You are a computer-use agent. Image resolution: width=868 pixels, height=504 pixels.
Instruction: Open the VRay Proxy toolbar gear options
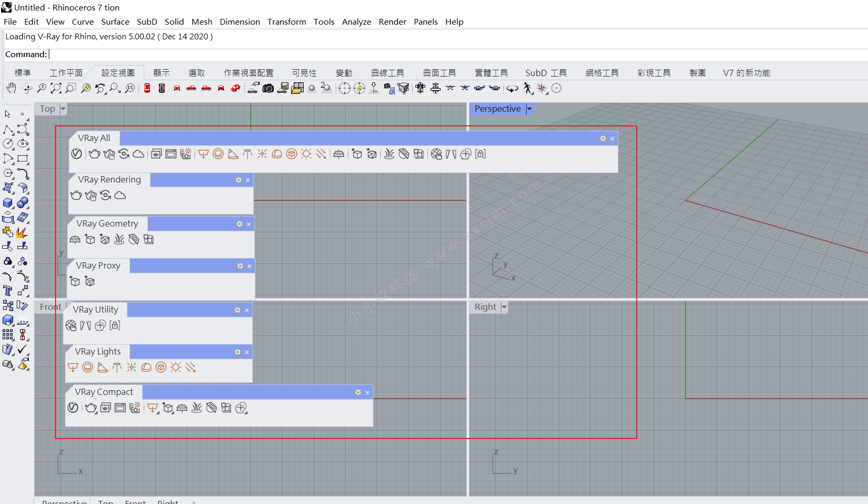click(x=240, y=266)
